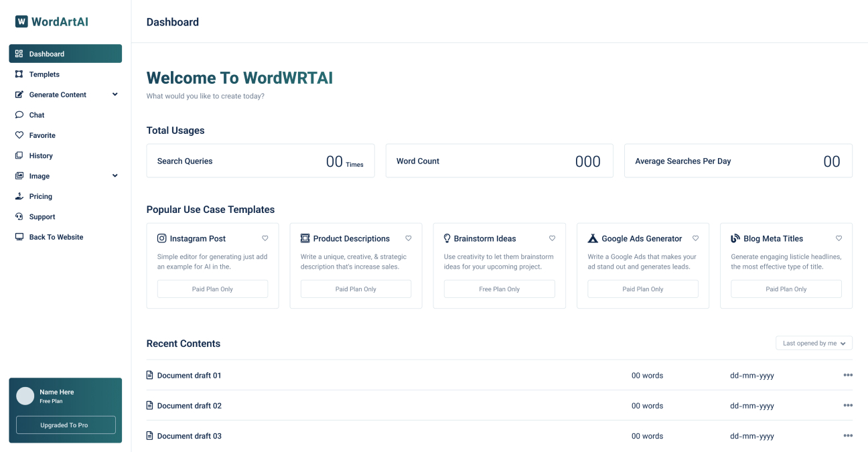Image resolution: width=868 pixels, height=452 pixels.
Task: Click the History icon in the sidebar
Action: click(x=19, y=155)
